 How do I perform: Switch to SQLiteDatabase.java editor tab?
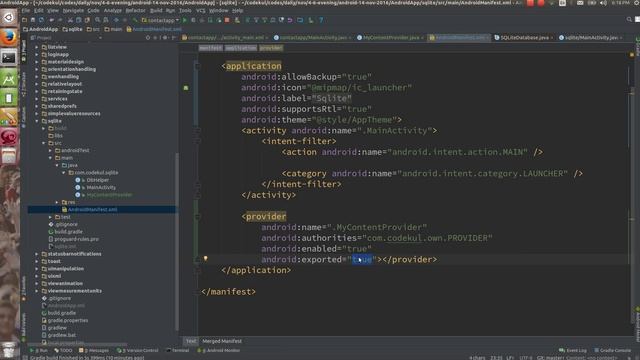(x=524, y=38)
